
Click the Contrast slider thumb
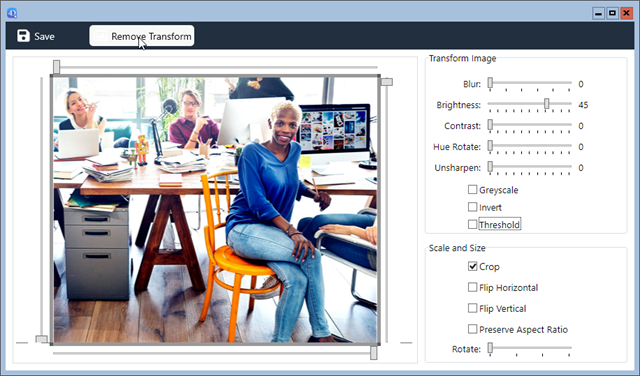[x=490, y=124]
